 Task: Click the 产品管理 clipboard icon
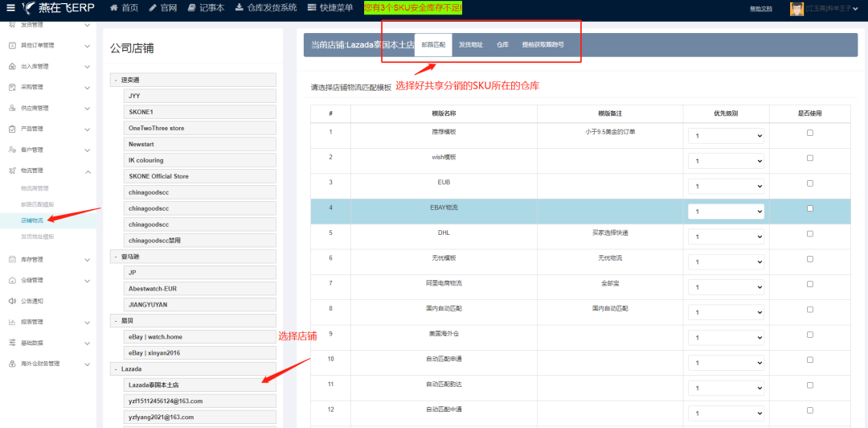click(x=12, y=129)
